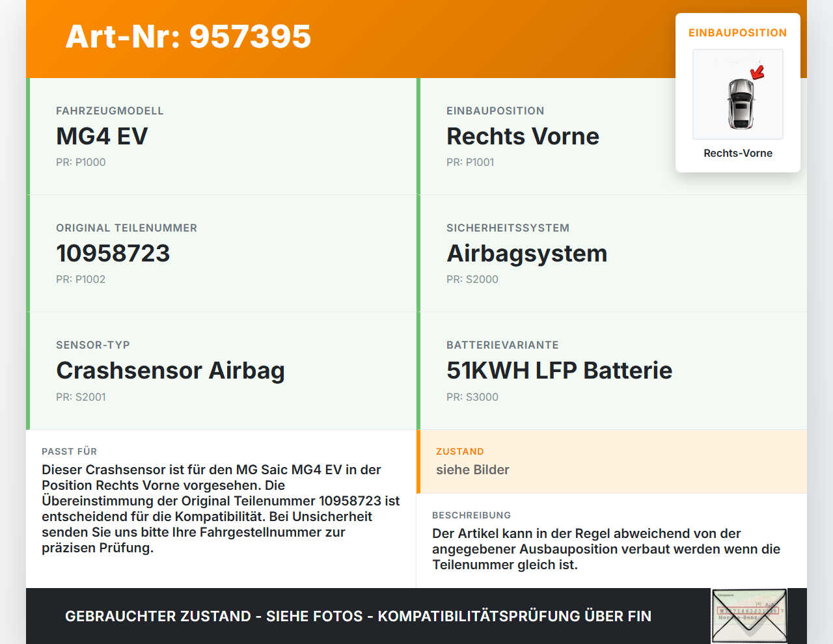Collapse the Batterievariante 51KWH LFP panel
833x644 pixels.
[612, 371]
